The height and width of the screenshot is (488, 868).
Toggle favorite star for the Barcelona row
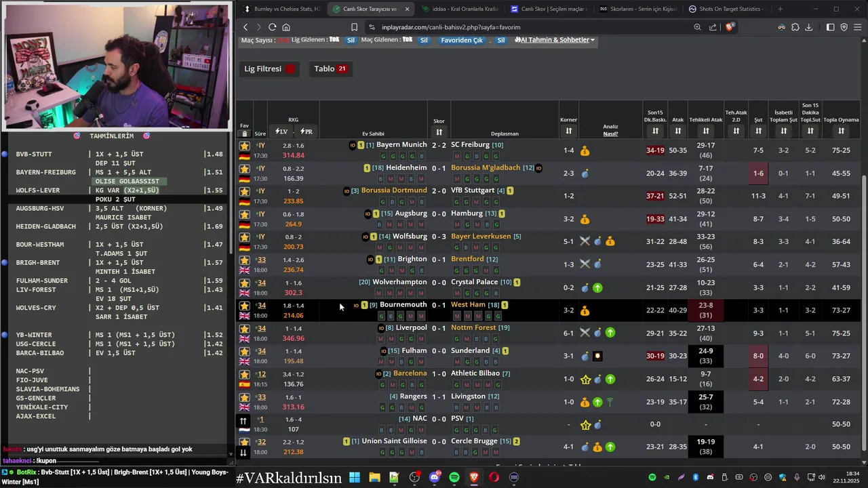(245, 374)
